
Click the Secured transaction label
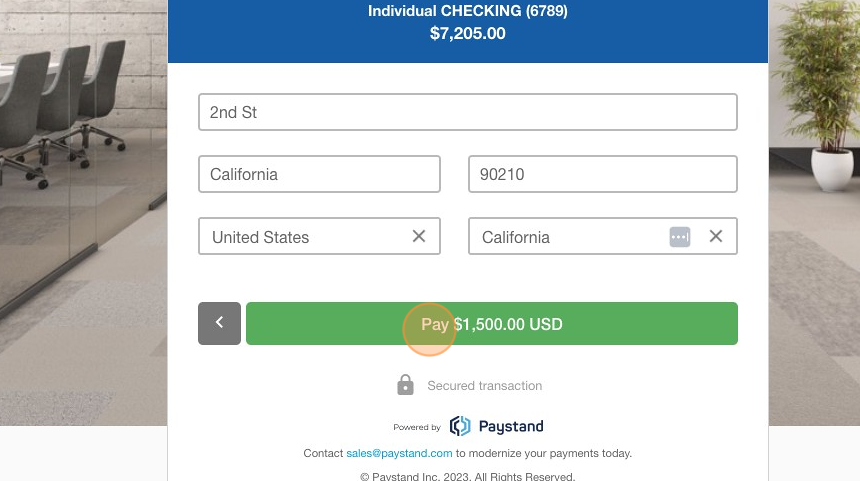tap(485, 386)
